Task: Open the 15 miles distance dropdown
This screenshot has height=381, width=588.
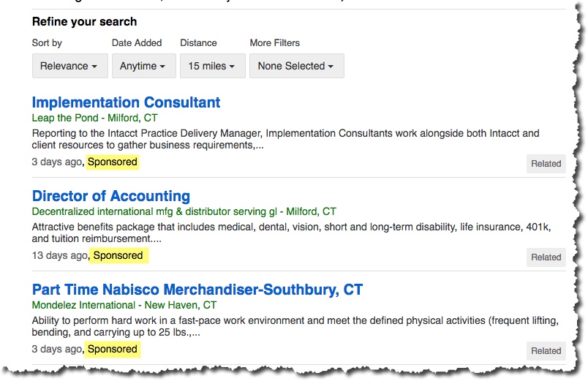Action: 211,66
